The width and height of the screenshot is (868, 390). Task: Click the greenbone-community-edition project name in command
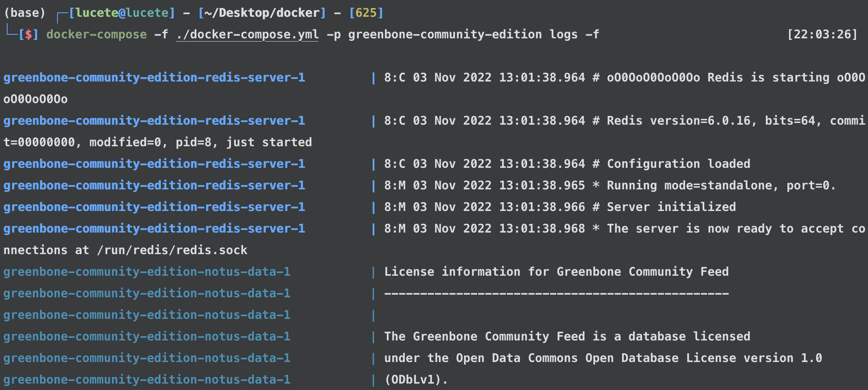[x=445, y=34]
